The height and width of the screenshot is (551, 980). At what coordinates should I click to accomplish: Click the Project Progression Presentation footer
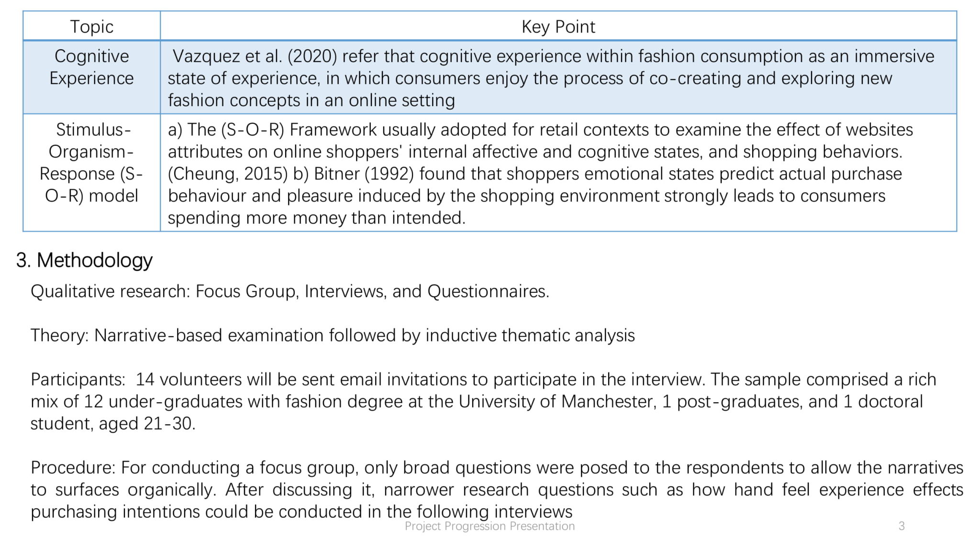[x=490, y=526]
